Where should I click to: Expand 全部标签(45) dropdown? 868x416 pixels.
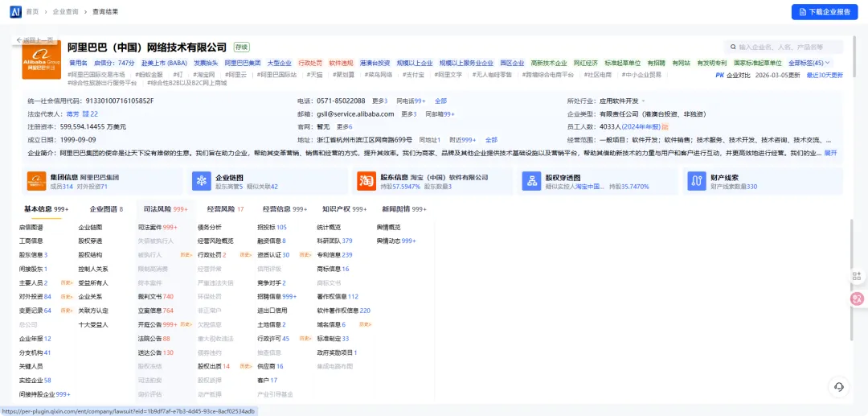click(809, 63)
